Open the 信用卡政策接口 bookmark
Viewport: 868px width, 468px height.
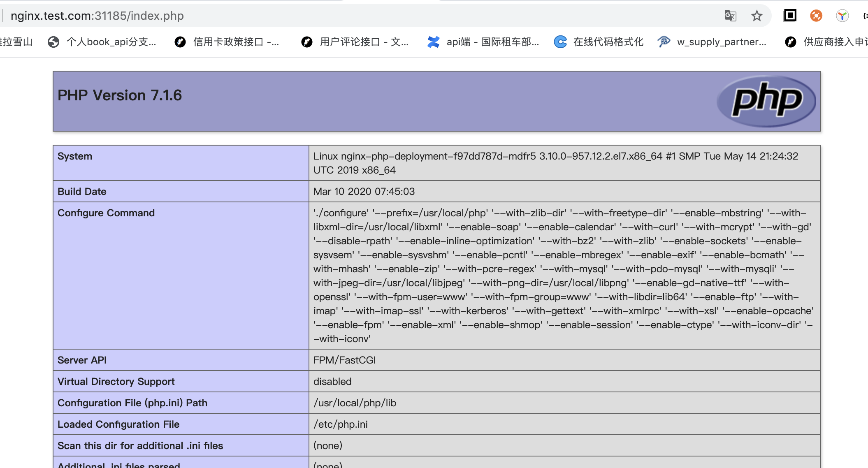236,42
